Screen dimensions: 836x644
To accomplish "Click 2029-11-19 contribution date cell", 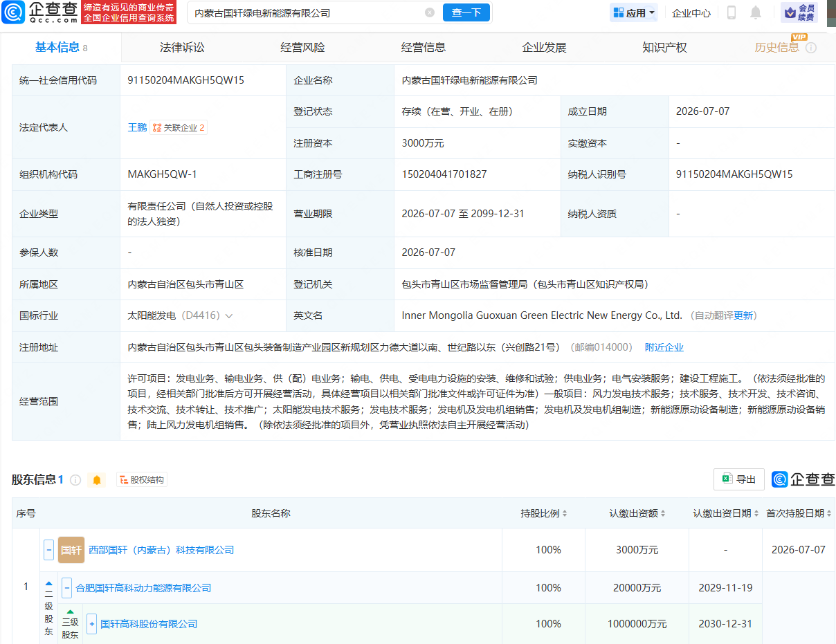I will click(x=726, y=588).
